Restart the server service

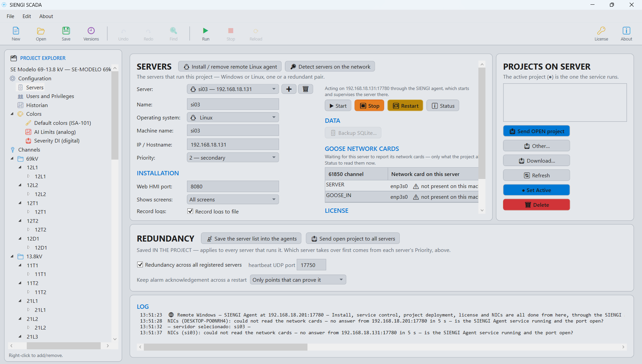click(x=405, y=106)
